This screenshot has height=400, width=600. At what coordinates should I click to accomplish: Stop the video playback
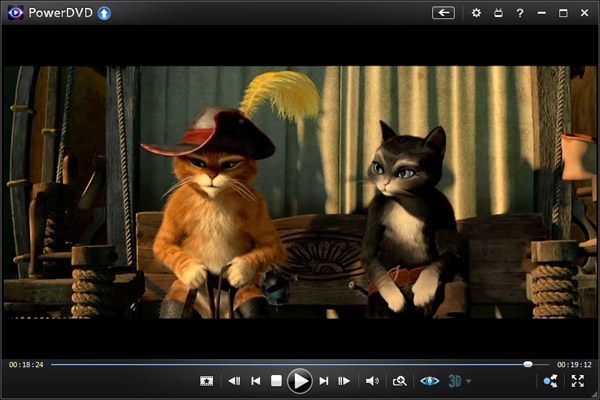277,381
